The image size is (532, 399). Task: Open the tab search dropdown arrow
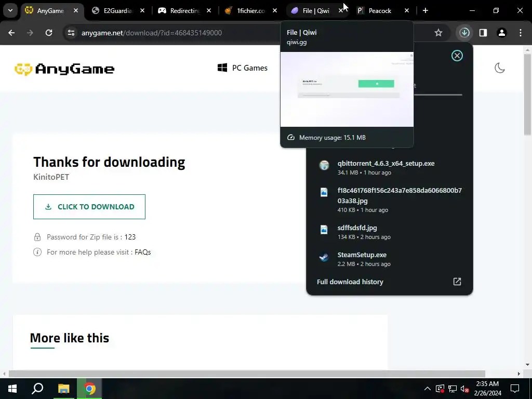pyautogui.click(x=10, y=10)
